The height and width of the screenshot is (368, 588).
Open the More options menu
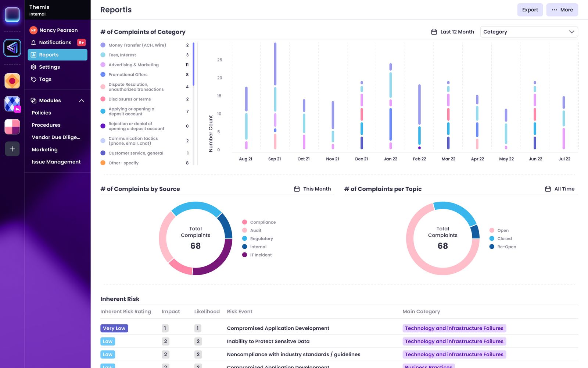(x=562, y=10)
